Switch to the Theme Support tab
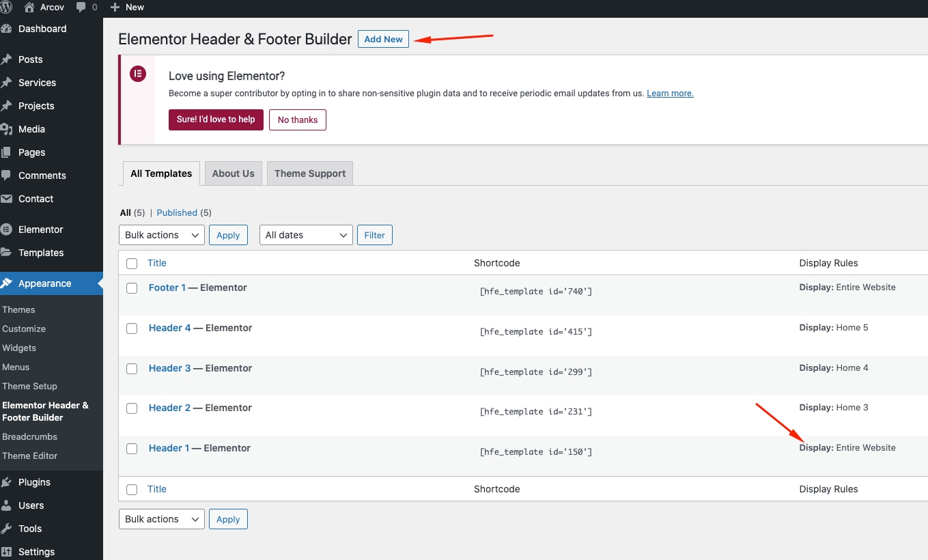Viewport: 928px width, 560px height. tap(309, 173)
